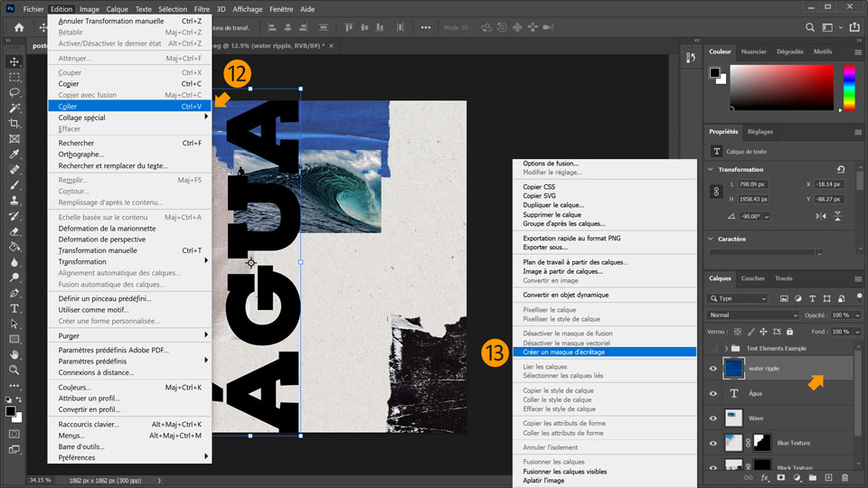Viewport: 868px width, 488px height.
Task: Select the Lasso tool
Action: click(14, 92)
